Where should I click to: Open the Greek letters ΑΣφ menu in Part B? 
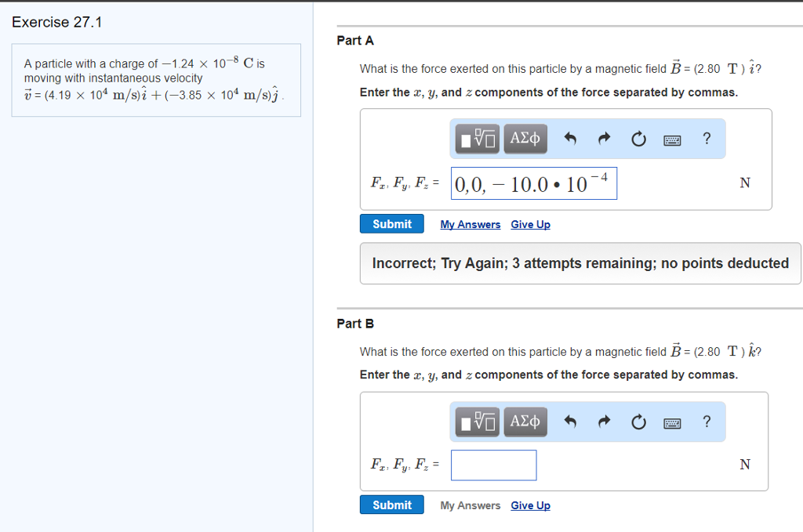[525, 422]
